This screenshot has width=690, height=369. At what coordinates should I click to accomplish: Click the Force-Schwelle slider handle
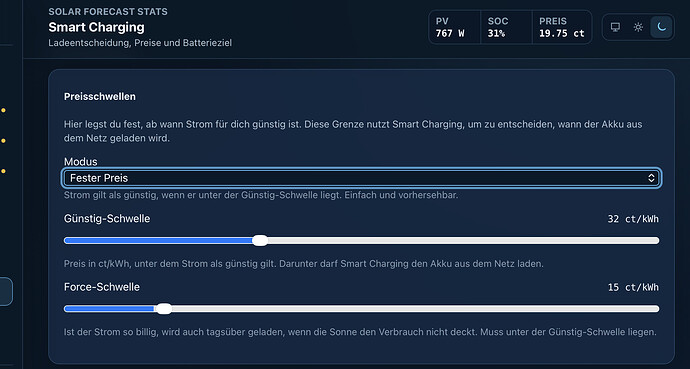point(164,309)
